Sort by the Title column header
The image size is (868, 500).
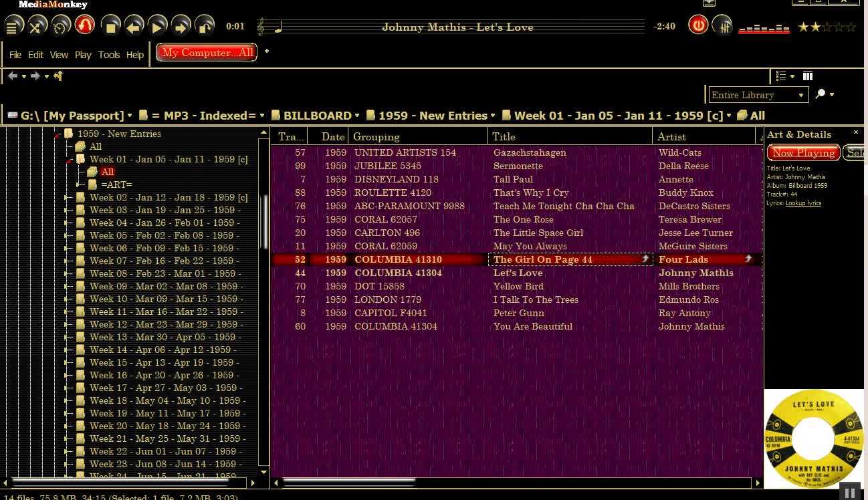click(x=570, y=136)
